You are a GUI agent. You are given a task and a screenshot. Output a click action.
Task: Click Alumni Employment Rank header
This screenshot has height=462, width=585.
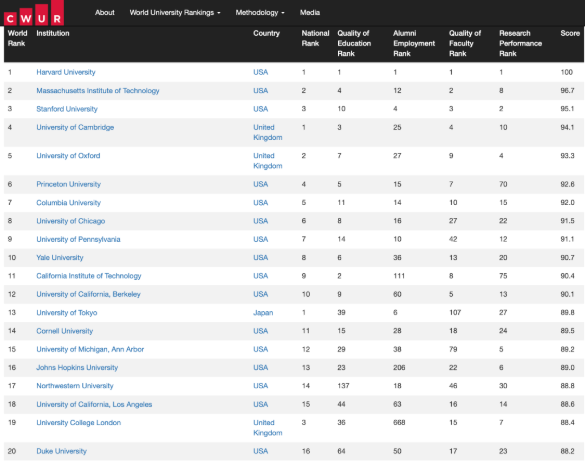[x=414, y=43]
